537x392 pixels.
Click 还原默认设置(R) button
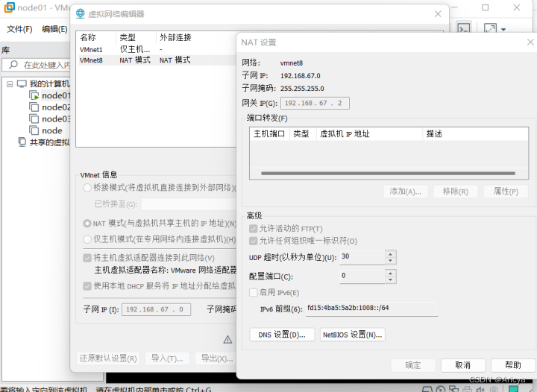108,358
